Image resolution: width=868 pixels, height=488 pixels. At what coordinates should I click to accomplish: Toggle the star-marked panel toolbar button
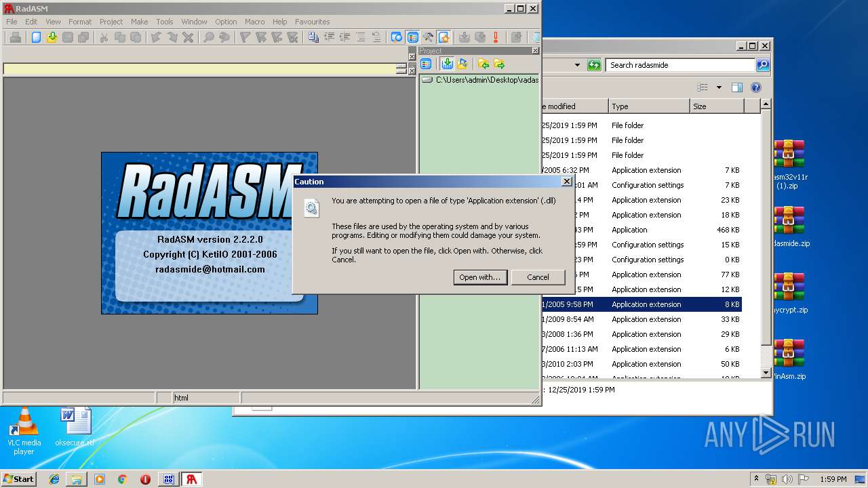click(443, 37)
